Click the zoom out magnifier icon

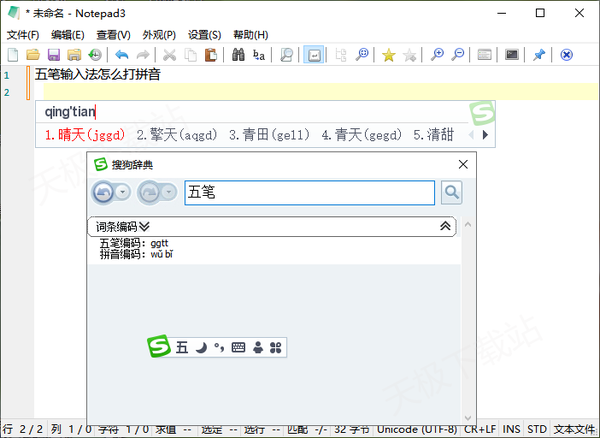click(x=457, y=55)
